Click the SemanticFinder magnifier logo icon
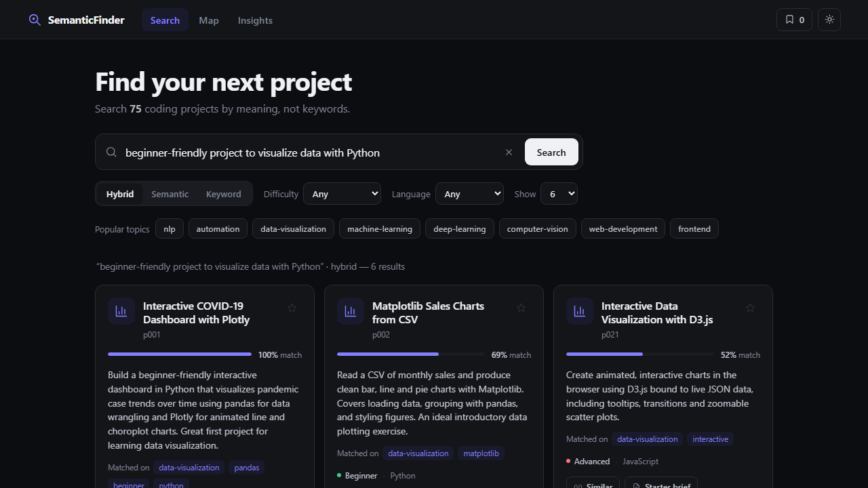This screenshot has width=868, height=488. [35, 20]
